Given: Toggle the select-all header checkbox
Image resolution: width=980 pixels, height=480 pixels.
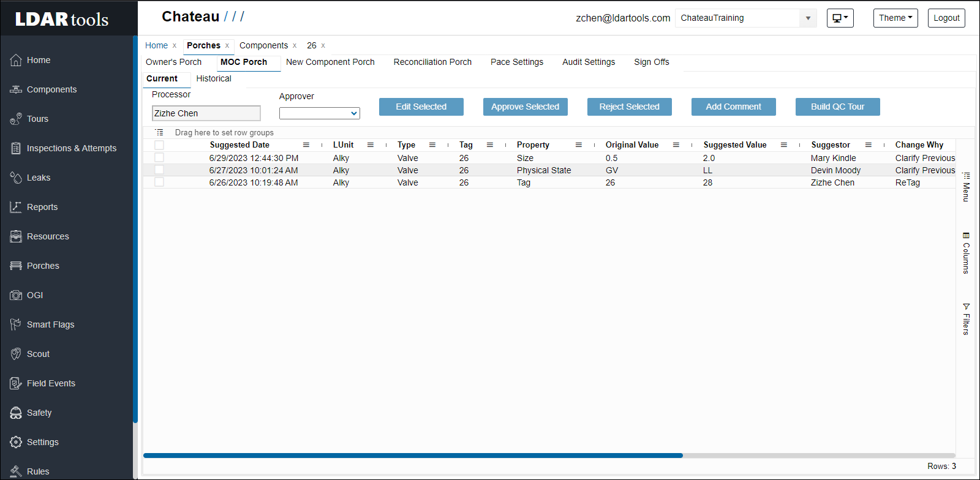Looking at the screenshot, I should 159,145.
